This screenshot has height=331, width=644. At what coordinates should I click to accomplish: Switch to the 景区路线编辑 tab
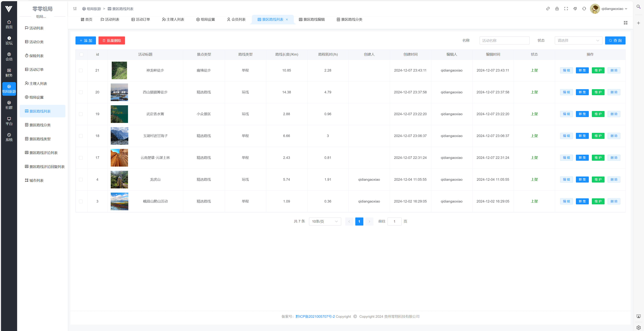312,19
